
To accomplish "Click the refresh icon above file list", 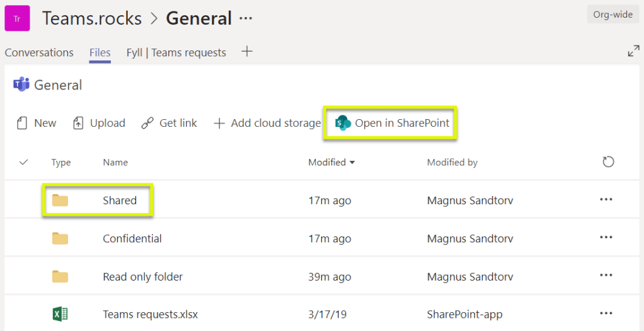I will pos(607,163).
